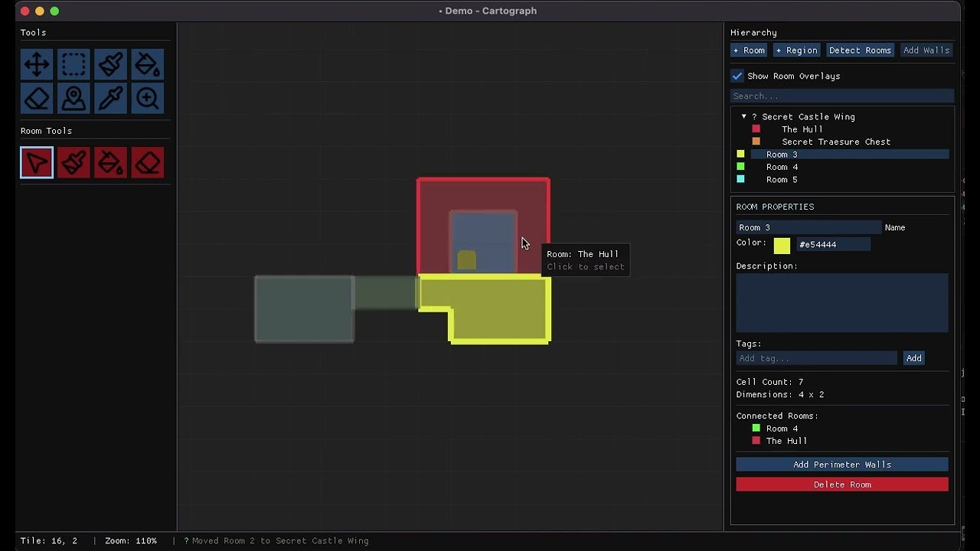Select the Zoom tool
This screenshot has height=551, width=980.
[147, 98]
